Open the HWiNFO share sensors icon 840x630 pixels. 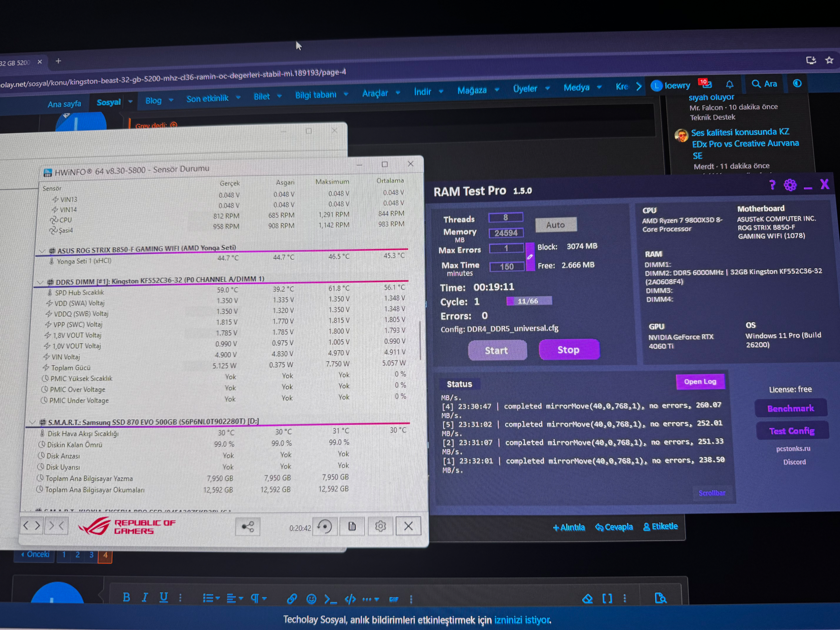pyautogui.click(x=248, y=526)
